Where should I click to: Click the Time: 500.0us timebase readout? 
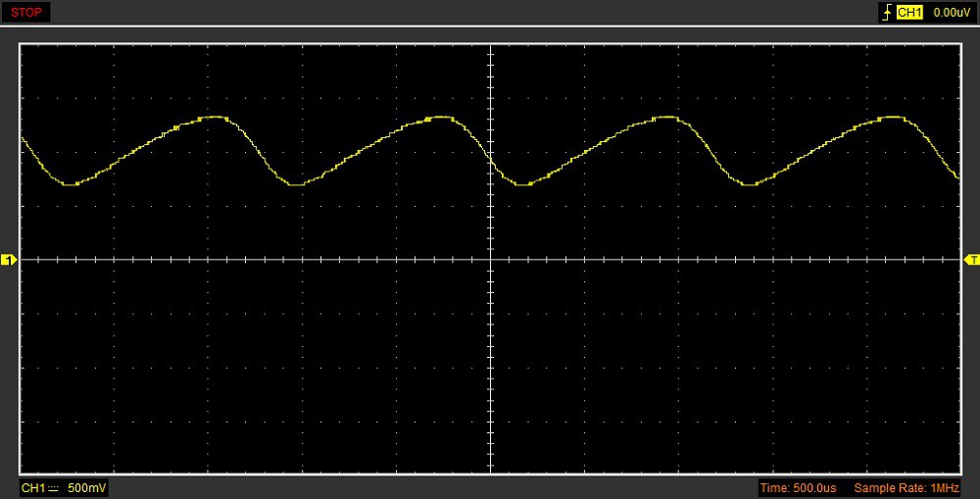[x=798, y=488]
